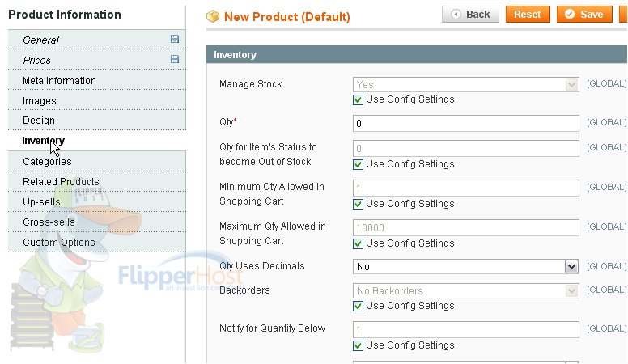Click the Save button with its checkmark icon
628x364 pixels.
click(x=584, y=15)
